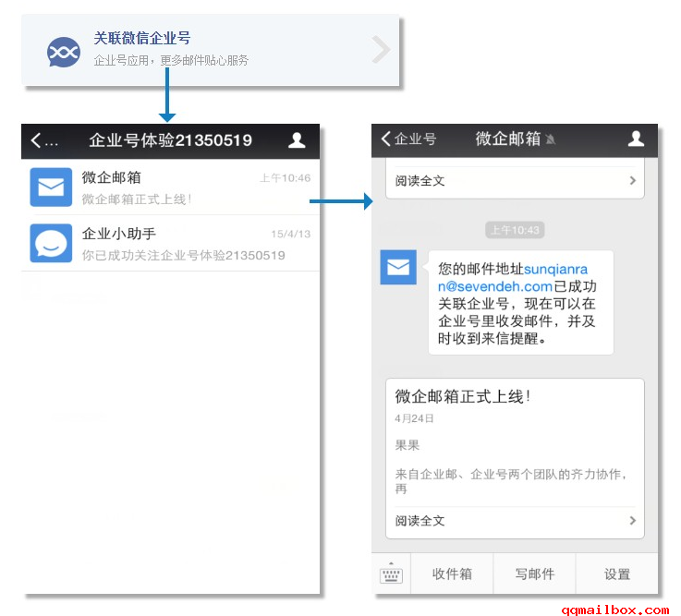Open article title 微企邮箱正式上线! in card
This screenshot has width=681, height=616.
pos(463,396)
